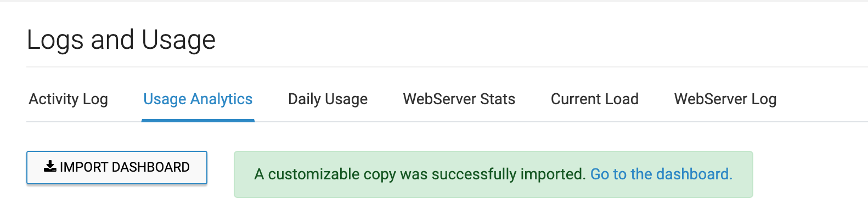
Task: Display the server's Current Load
Action: click(595, 99)
